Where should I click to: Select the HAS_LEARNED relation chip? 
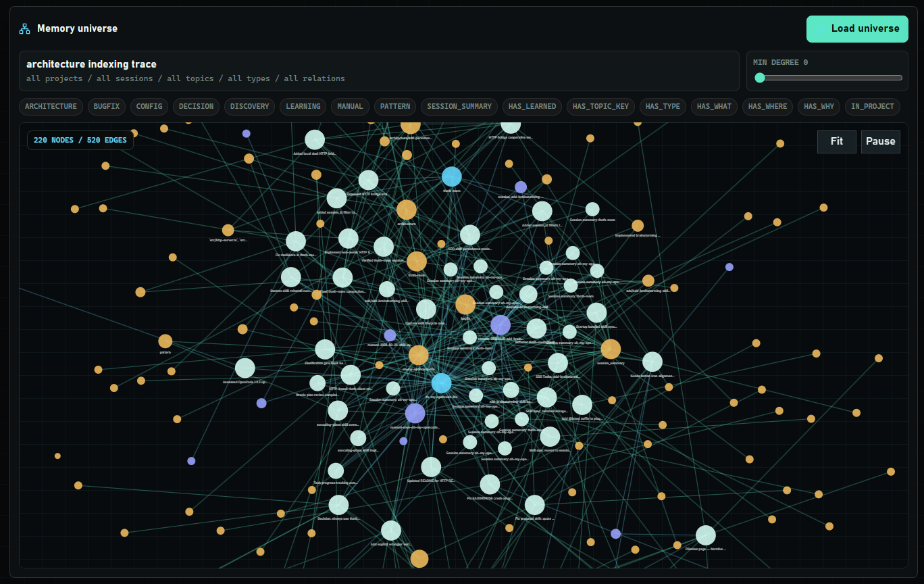click(x=532, y=106)
